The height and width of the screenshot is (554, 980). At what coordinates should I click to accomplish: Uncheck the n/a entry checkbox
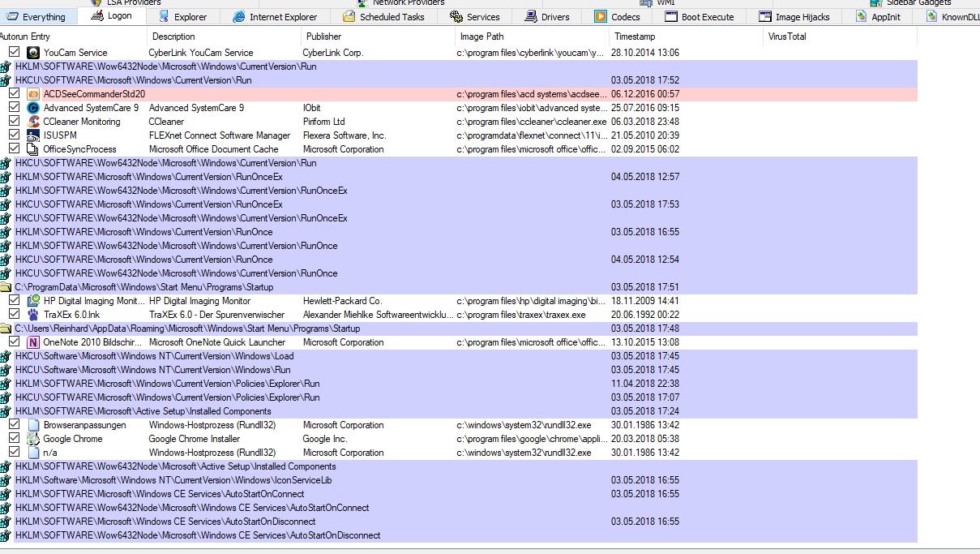(15, 453)
